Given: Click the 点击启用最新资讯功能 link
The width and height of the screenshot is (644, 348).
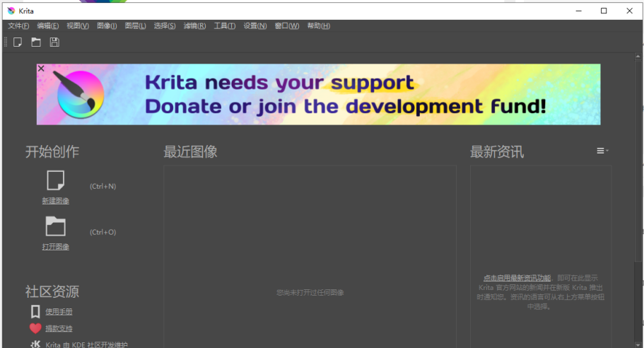Looking at the screenshot, I should point(517,278).
